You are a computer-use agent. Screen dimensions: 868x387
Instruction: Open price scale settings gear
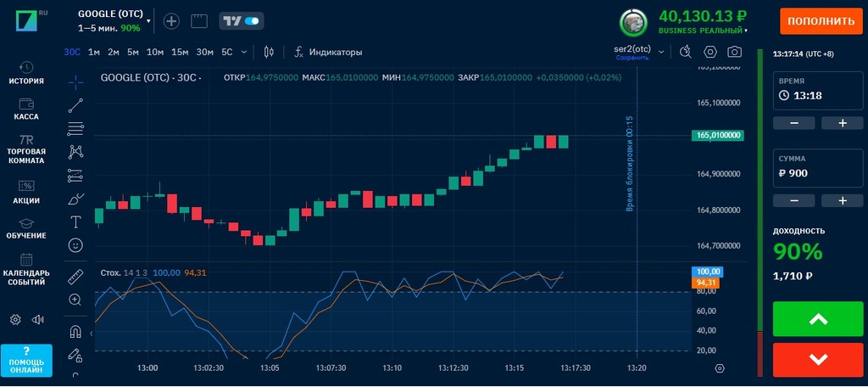(720, 368)
